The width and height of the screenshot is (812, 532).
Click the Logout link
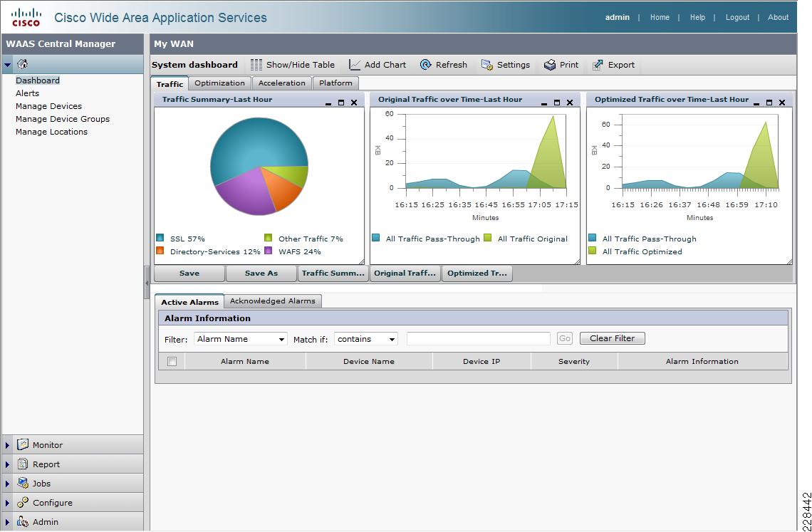(x=737, y=17)
